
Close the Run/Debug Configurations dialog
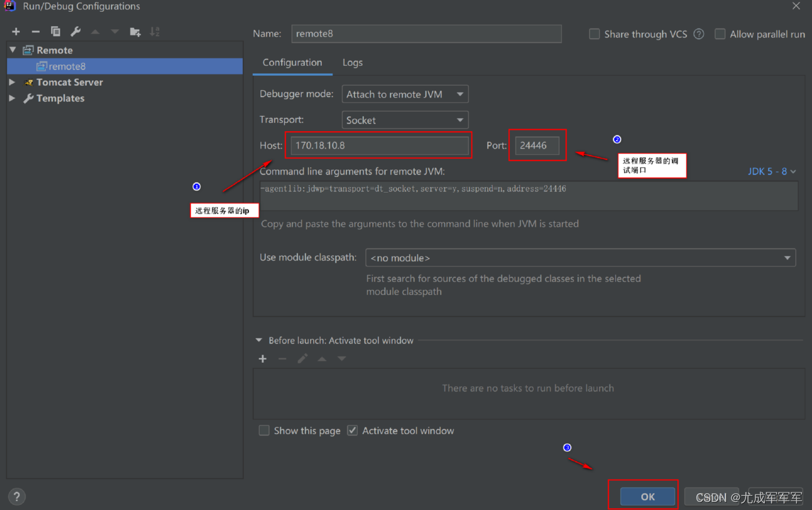796,6
